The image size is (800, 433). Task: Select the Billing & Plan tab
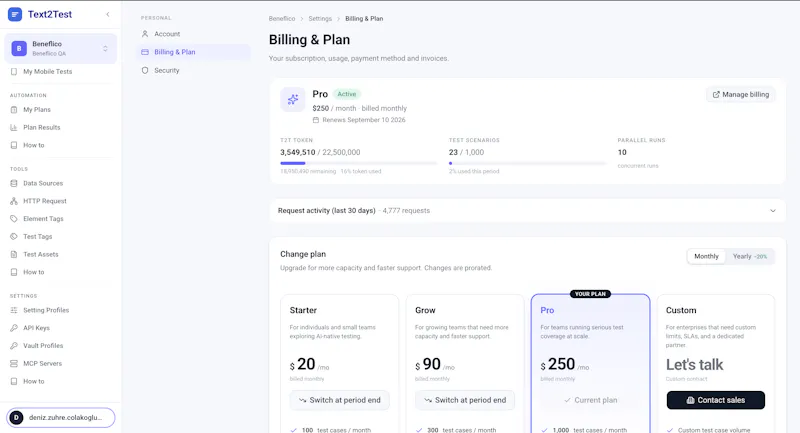coord(193,52)
